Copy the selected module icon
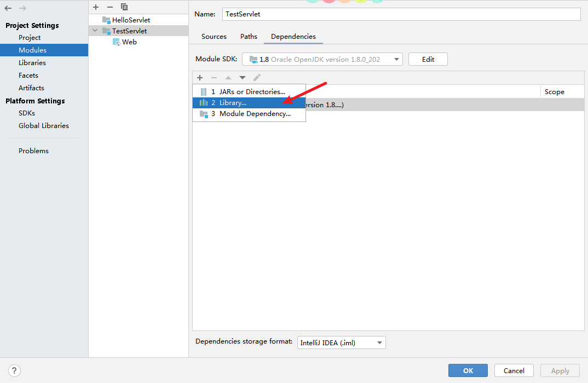This screenshot has height=383, width=588. click(124, 7)
